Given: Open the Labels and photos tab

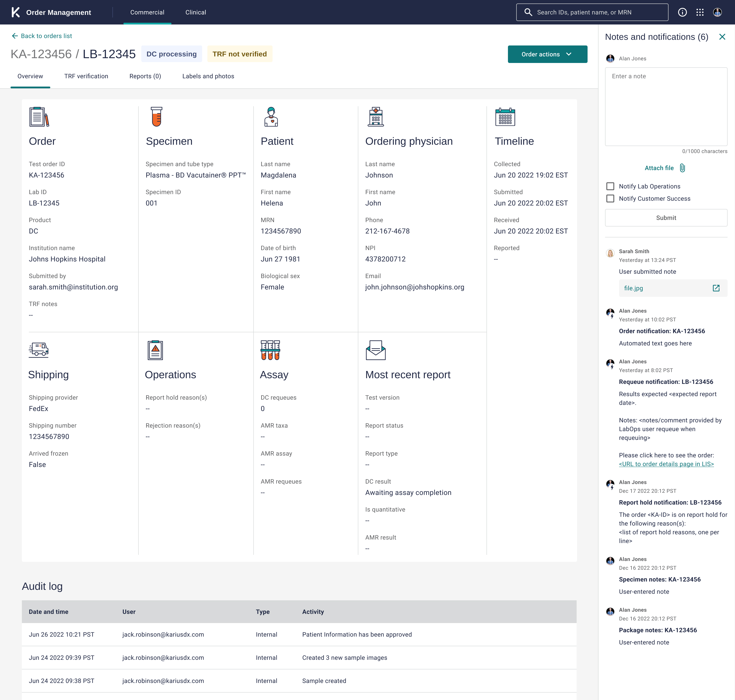Looking at the screenshot, I should pos(208,76).
